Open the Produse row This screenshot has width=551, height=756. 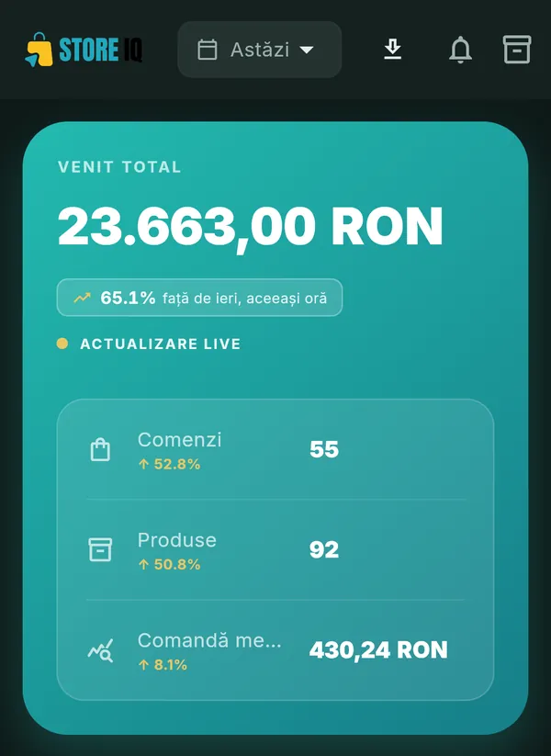[275, 549]
